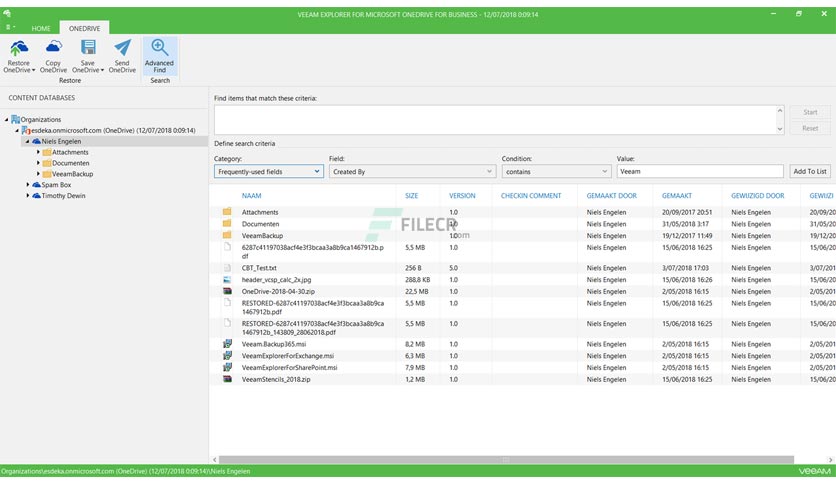Click the 288,8 KB size cell
The image size is (836, 484).
point(417,279)
